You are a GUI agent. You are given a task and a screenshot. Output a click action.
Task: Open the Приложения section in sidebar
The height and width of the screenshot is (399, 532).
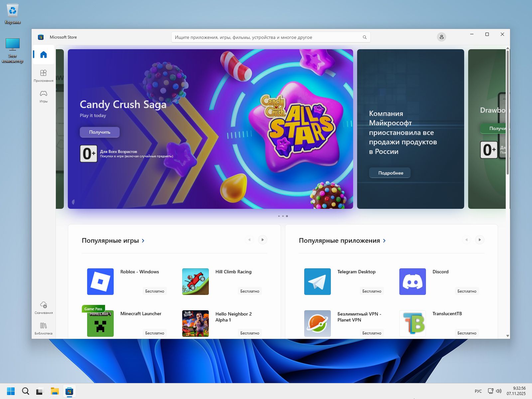pos(44,75)
